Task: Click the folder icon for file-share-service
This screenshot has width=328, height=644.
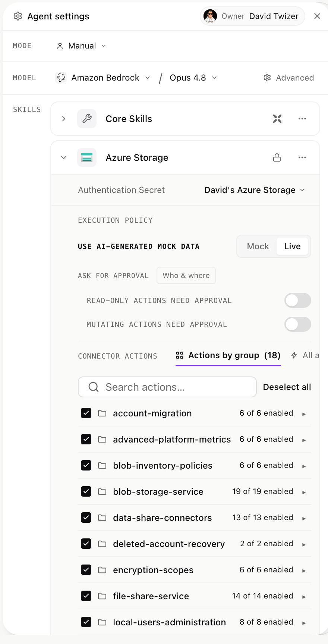Action: click(x=102, y=596)
